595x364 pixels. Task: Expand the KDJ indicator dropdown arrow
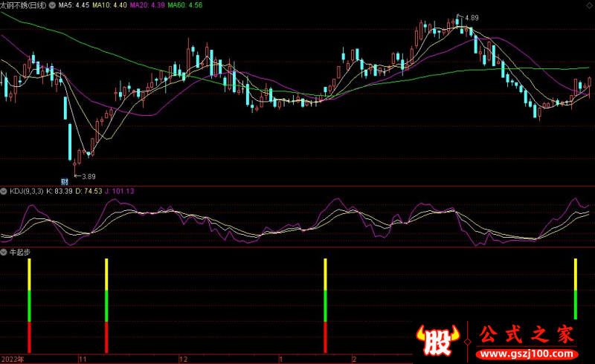4,192
